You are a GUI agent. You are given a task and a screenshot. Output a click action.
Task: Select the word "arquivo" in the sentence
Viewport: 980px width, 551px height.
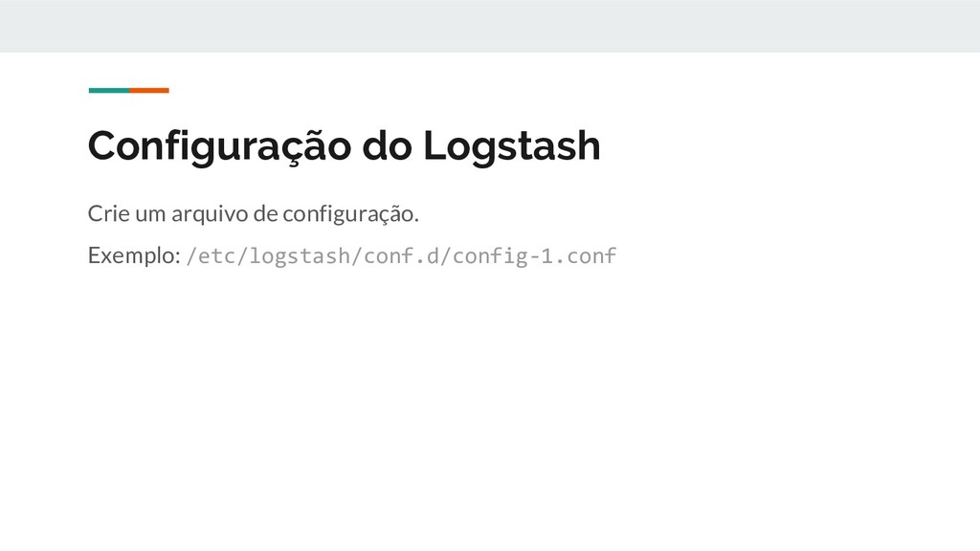pos(210,215)
